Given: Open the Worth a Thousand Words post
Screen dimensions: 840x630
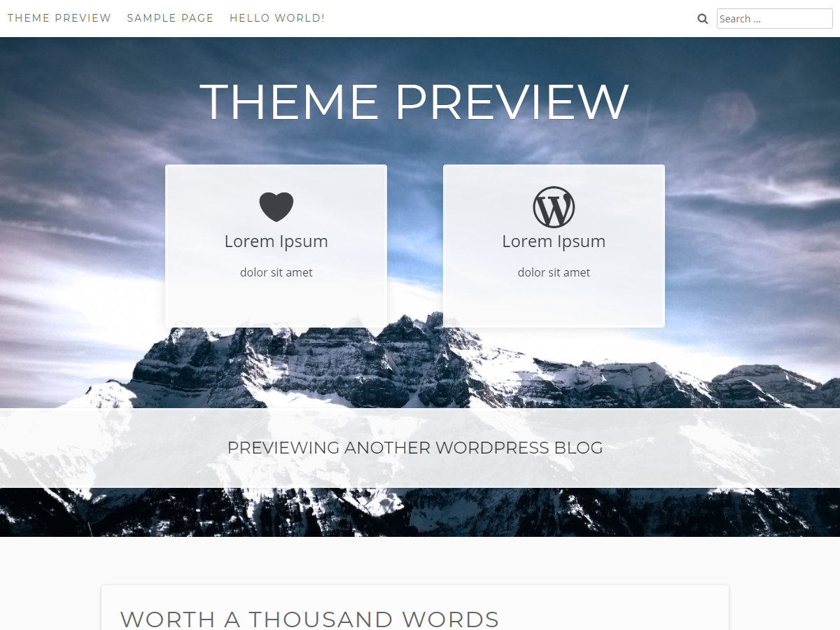Looking at the screenshot, I should click(x=309, y=619).
